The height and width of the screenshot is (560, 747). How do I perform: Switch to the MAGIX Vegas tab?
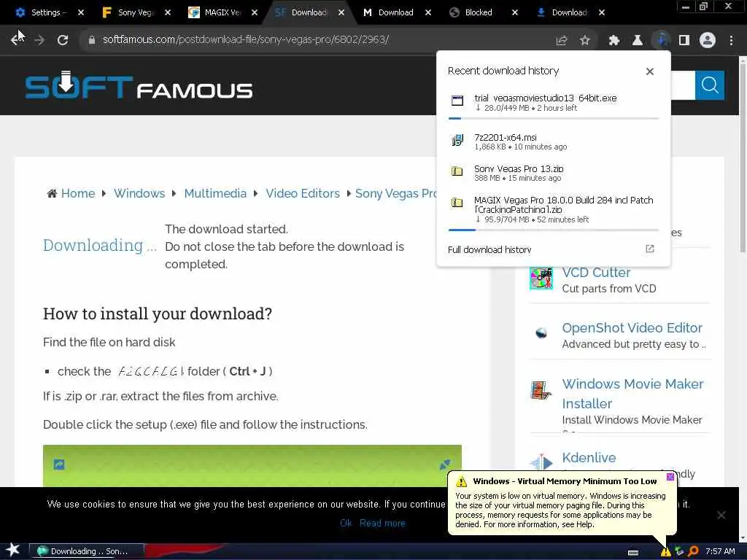click(222, 12)
